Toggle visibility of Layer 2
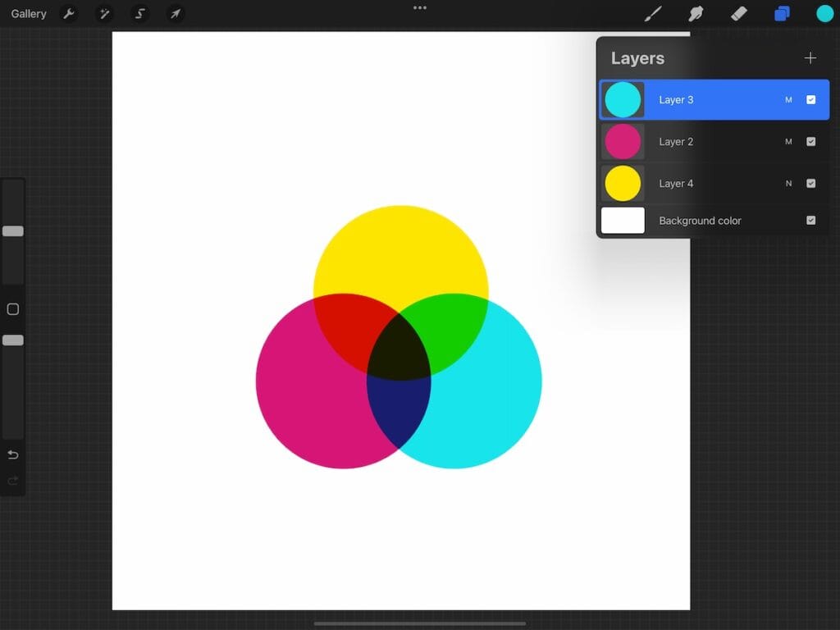This screenshot has height=630, width=840. [x=811, y=141]
